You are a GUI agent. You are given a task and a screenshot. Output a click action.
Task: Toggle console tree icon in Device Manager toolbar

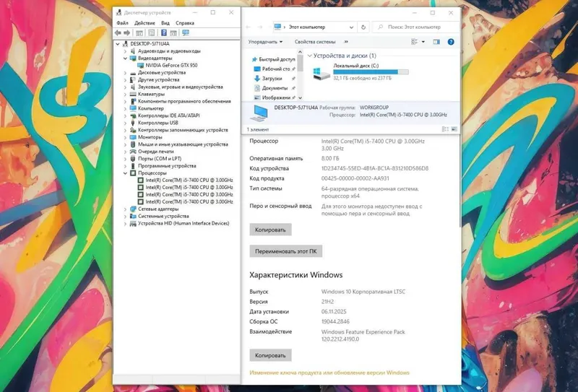pos(139,32)
